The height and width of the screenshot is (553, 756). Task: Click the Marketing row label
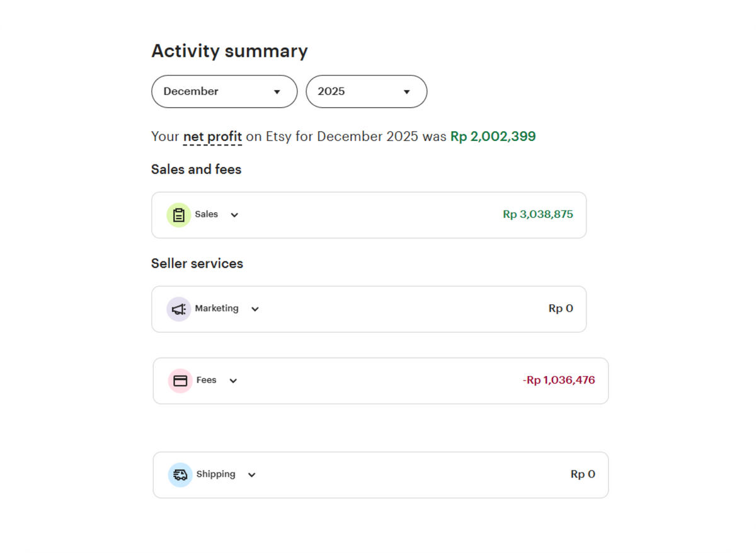(x=216, y=309)
